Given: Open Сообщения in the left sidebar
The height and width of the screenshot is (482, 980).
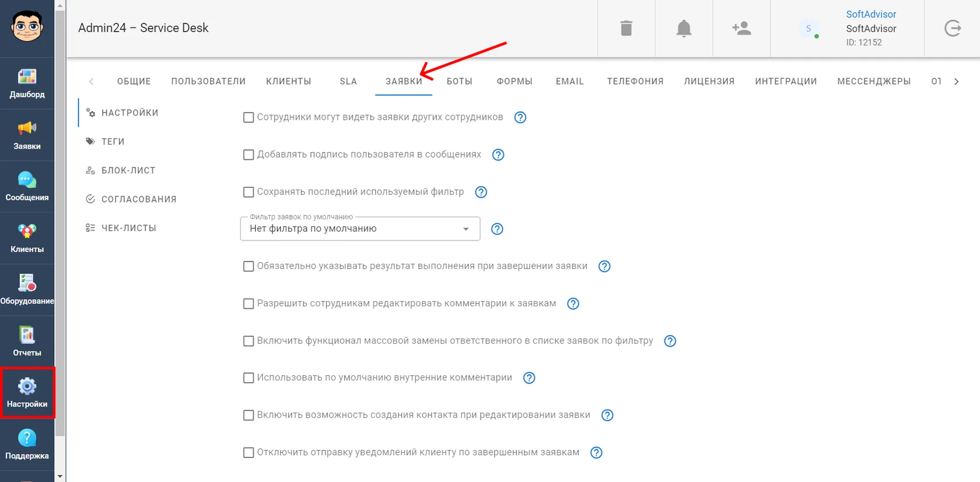Looking at the screenshot, I should coord(27,187).
